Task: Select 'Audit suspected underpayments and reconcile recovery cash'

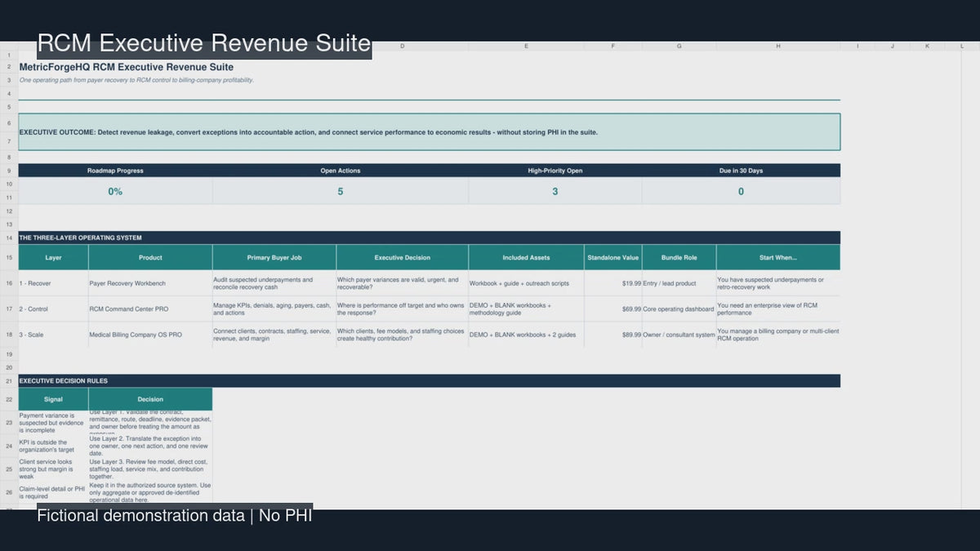Action: (274, 283)
